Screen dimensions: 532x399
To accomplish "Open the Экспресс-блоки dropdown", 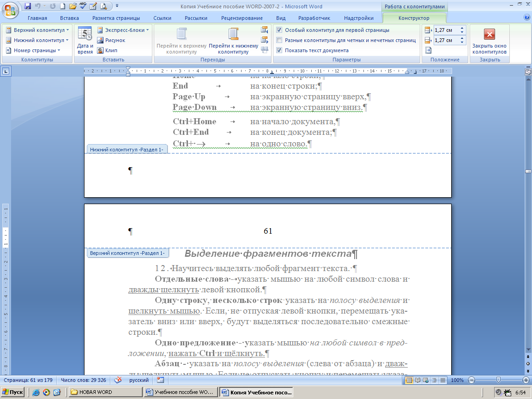I will coord(123,30).
